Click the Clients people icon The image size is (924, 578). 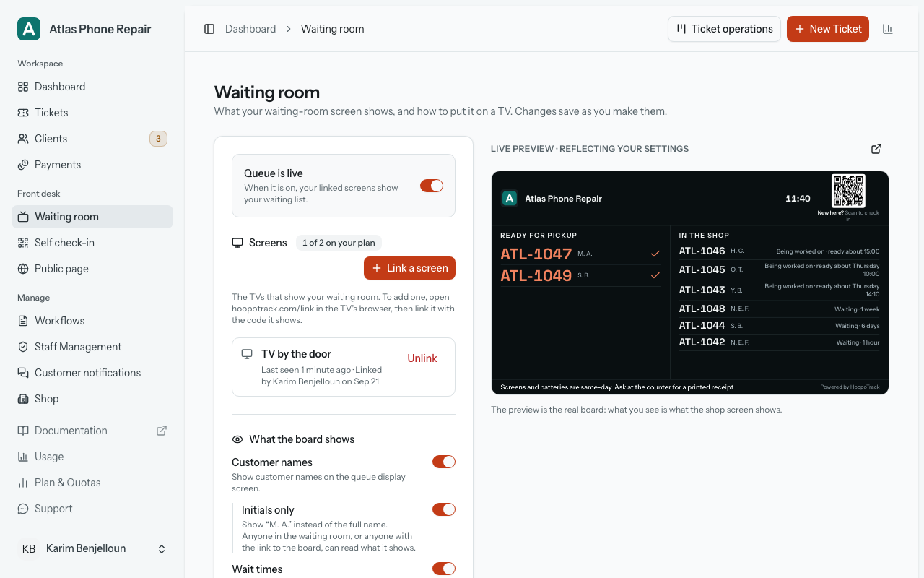(23, 139)
